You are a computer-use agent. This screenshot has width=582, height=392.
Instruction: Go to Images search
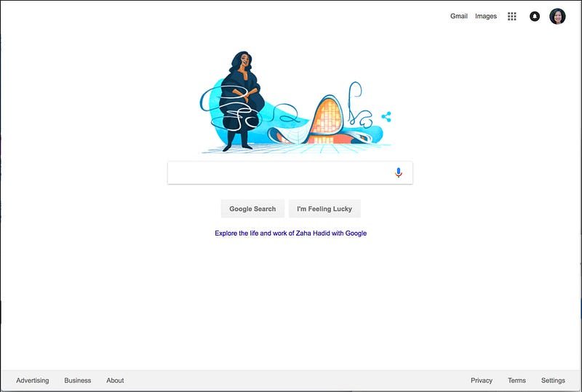point(486,16)
